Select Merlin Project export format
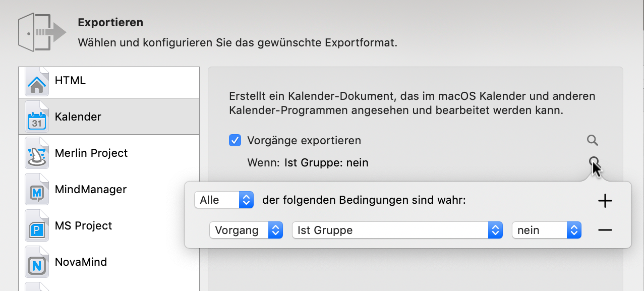 (91, 153)
